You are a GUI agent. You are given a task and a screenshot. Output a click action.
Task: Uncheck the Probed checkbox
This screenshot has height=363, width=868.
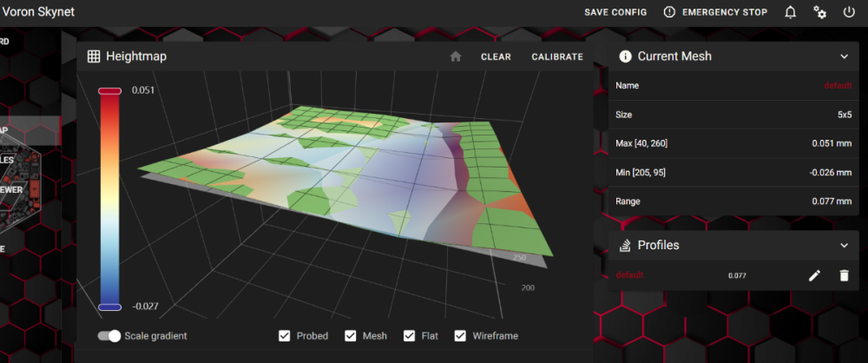285,336
